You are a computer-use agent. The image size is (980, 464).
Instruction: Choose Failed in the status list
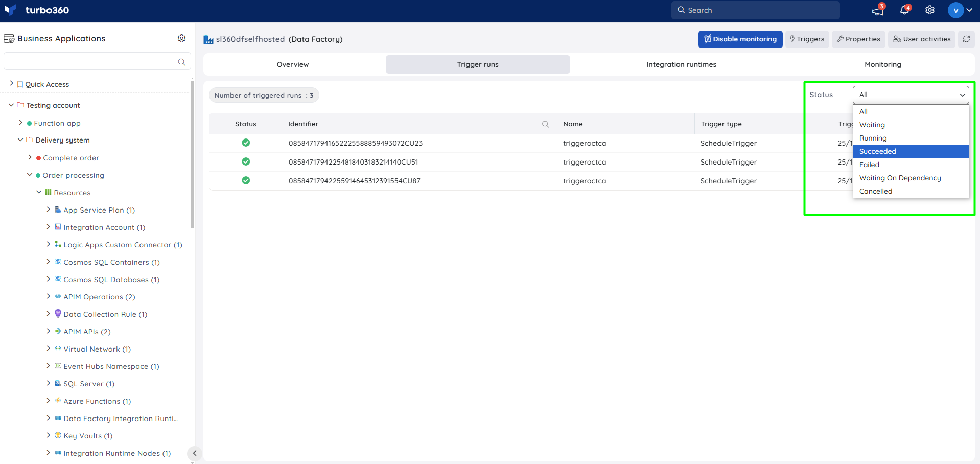pos(911,165)
